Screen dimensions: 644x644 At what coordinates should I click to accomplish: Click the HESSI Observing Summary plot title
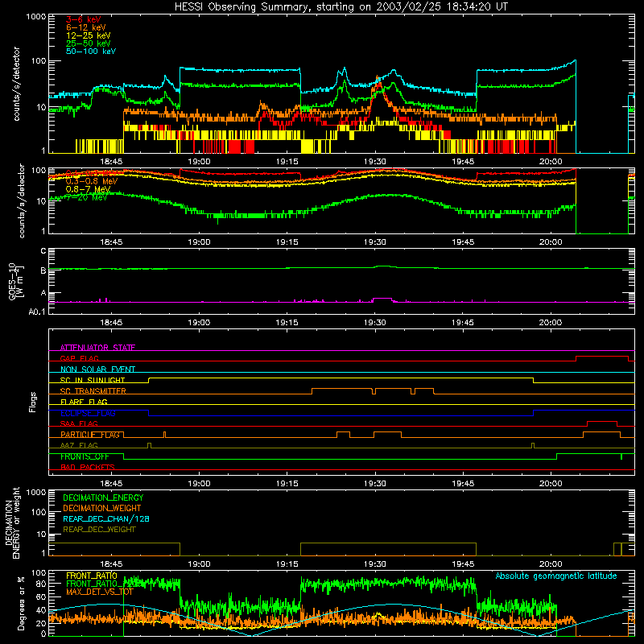coord(341,7)
